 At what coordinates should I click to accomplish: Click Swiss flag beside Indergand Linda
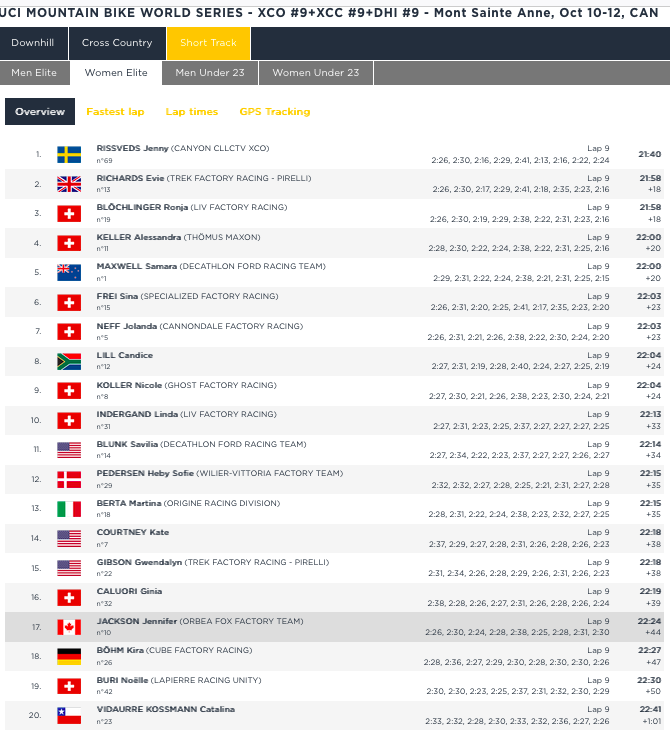point(69,421)
